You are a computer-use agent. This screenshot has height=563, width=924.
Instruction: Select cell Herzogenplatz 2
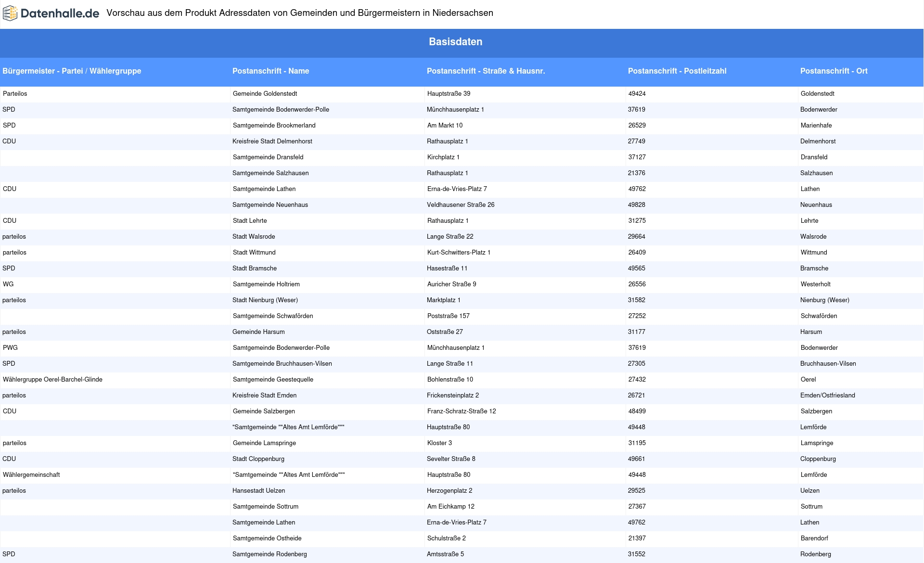449,491
